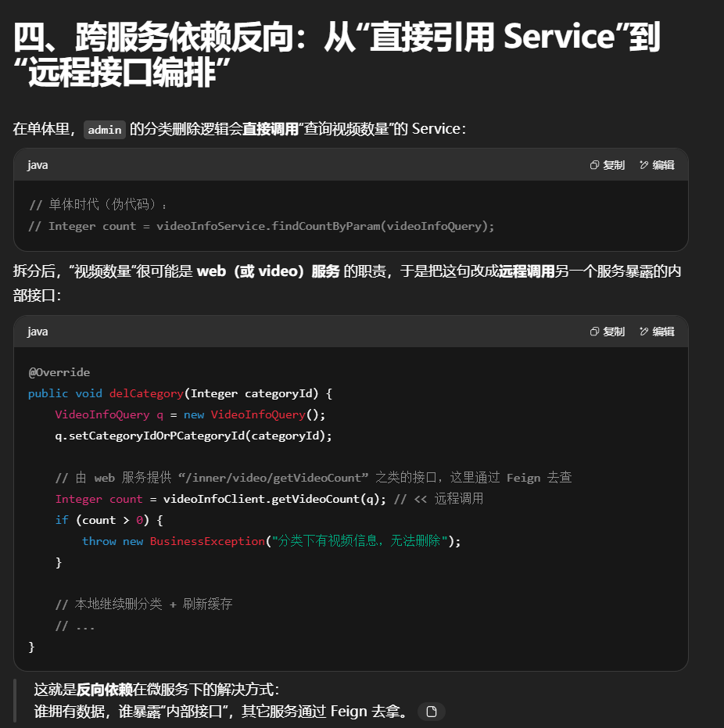Click the comment '// 单体时代（伪代码）：'

tap(99, 205)
